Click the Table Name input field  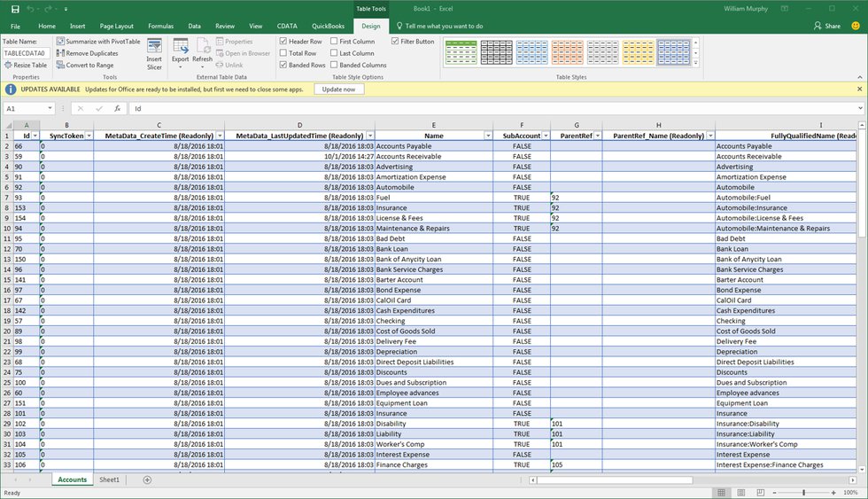[x=24, y=53]
